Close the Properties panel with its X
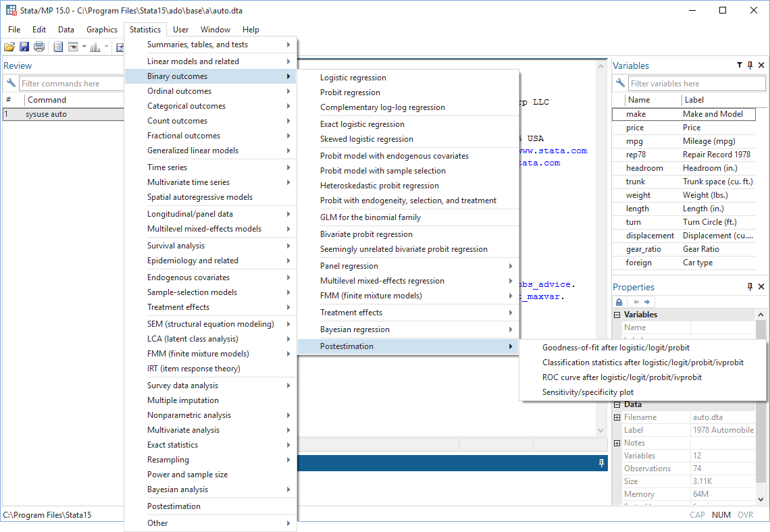Screen dimensions: 770x532 tap(761, 287)
